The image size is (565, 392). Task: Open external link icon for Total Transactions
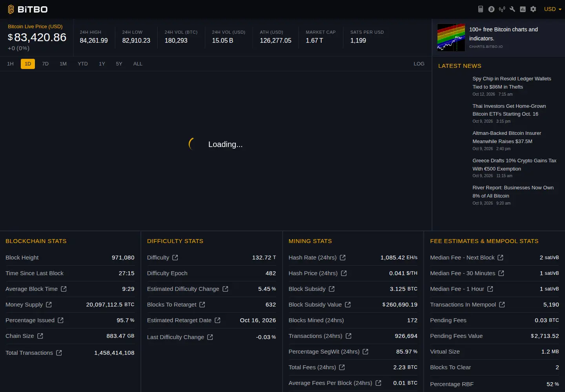coord(59,353)
